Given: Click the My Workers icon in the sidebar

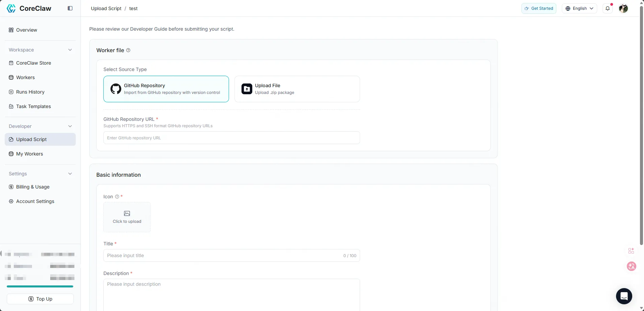Looking at the screenshot, I should [11, 154].
